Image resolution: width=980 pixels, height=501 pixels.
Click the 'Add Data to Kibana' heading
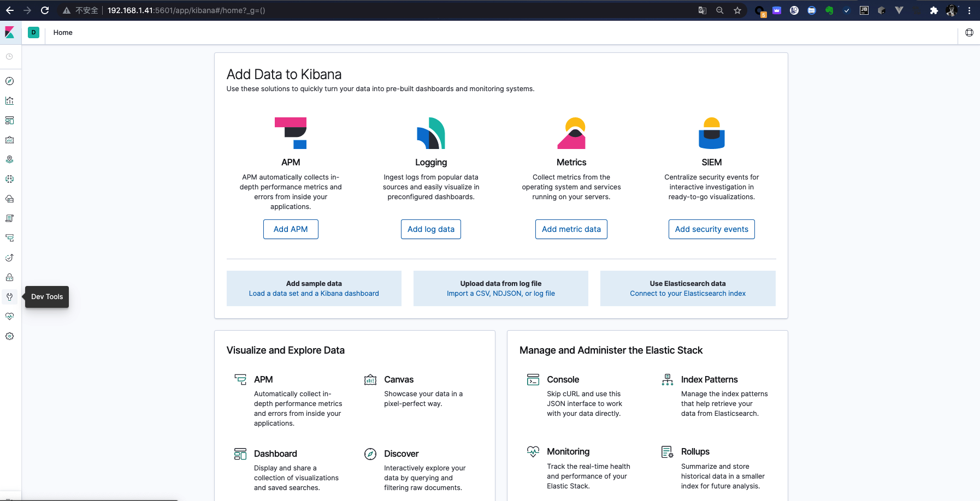pos(284,74)
